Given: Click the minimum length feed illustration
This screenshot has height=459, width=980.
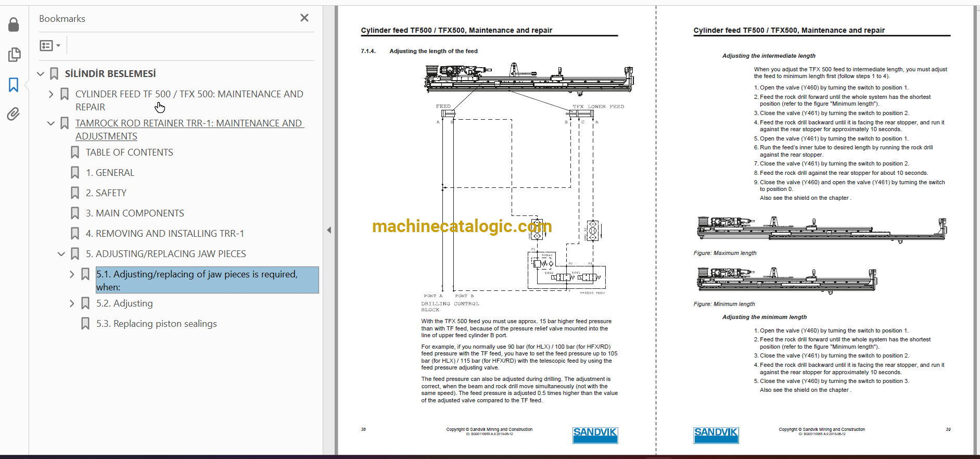Looking at the screenshot, I should [x=786, y=280].
